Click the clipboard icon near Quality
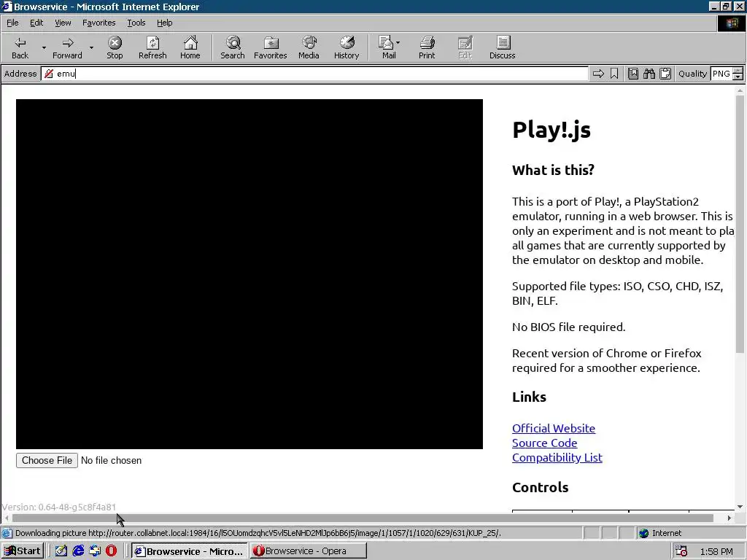The image size is (747, 560). point(665,74)
